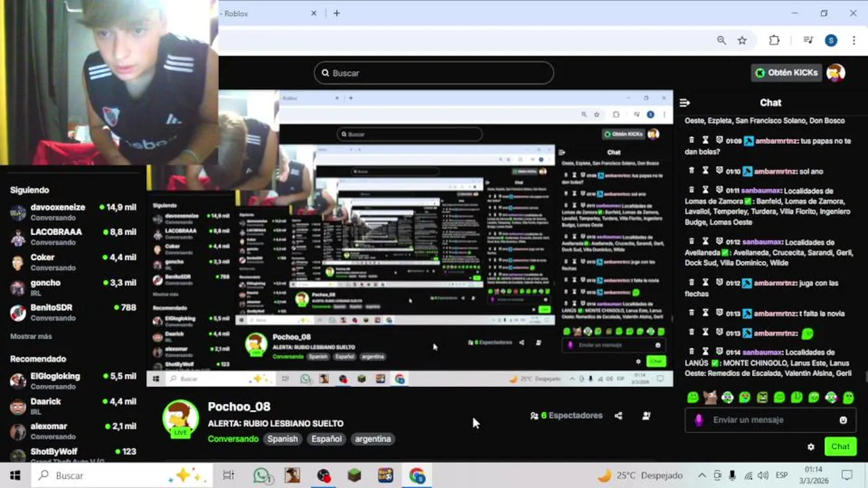Open the Kick profile avatar menu
This screenshot has height=488, width=868.
click(x=836, y=73)
